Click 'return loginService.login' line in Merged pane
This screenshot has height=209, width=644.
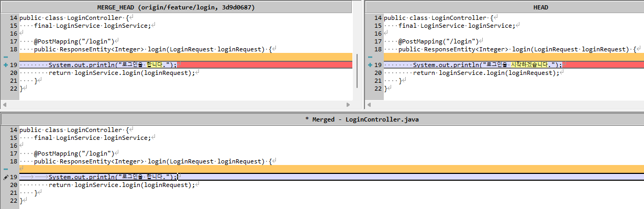pyautogui.click(x=122, y=185)
